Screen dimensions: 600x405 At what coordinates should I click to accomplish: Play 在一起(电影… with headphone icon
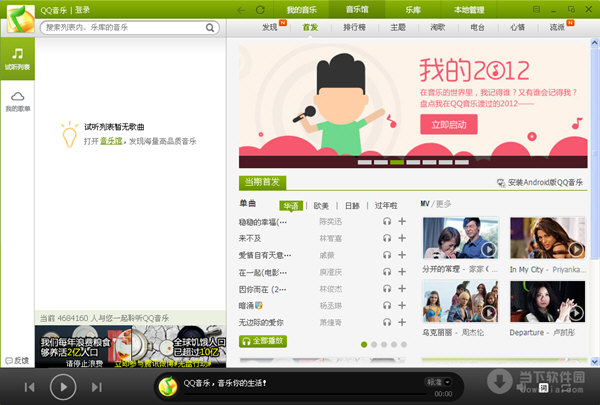[x=387, y=272]
